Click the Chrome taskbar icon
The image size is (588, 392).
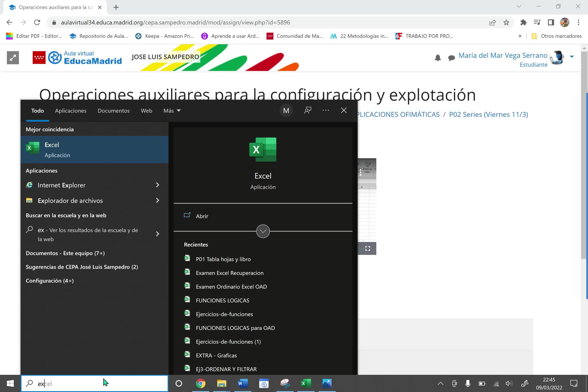pos(201,383)
